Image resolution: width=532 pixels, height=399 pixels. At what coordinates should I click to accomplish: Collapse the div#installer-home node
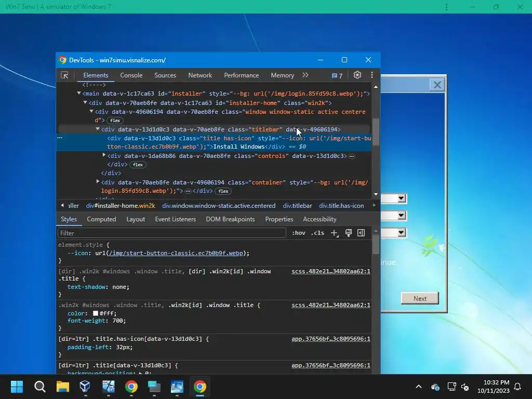[x=85, y=102]
